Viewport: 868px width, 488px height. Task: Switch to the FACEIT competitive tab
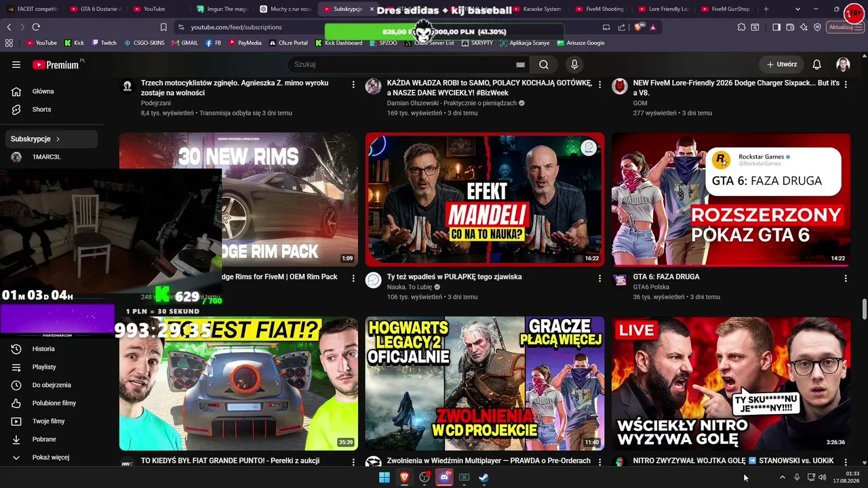[33, 9]
